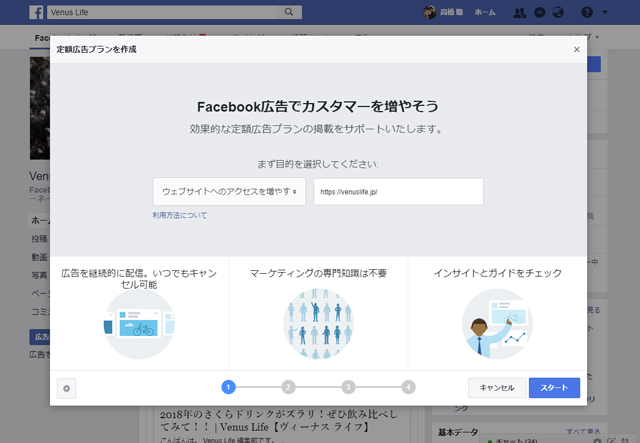Click the 基本データ section heading

pyautogui.click(x=458, y=432)
